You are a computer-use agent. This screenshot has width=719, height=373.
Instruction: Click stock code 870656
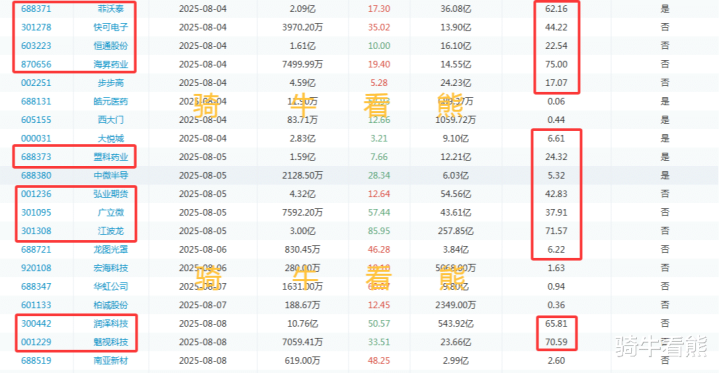tap(36, 64)
